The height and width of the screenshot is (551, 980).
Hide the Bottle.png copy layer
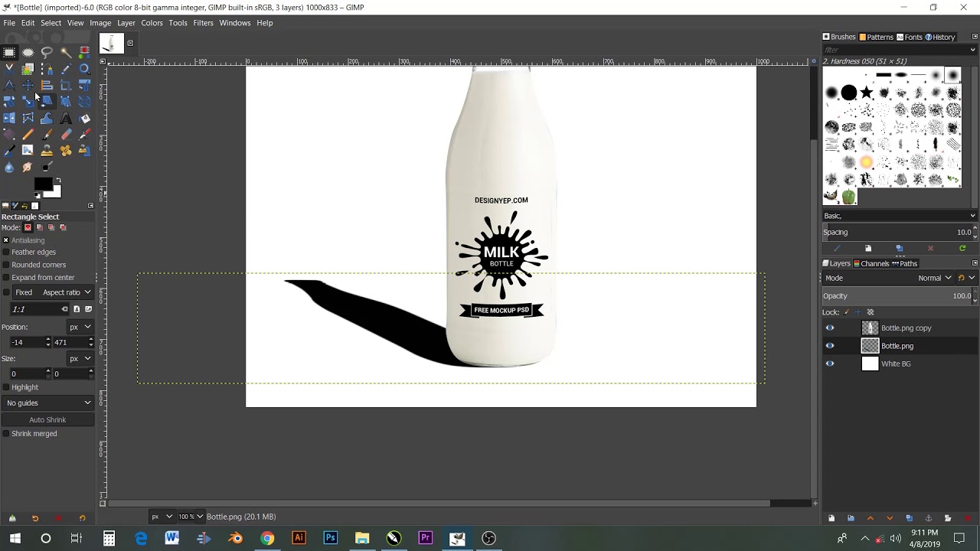pyautogui.click(x=830, y=328)
